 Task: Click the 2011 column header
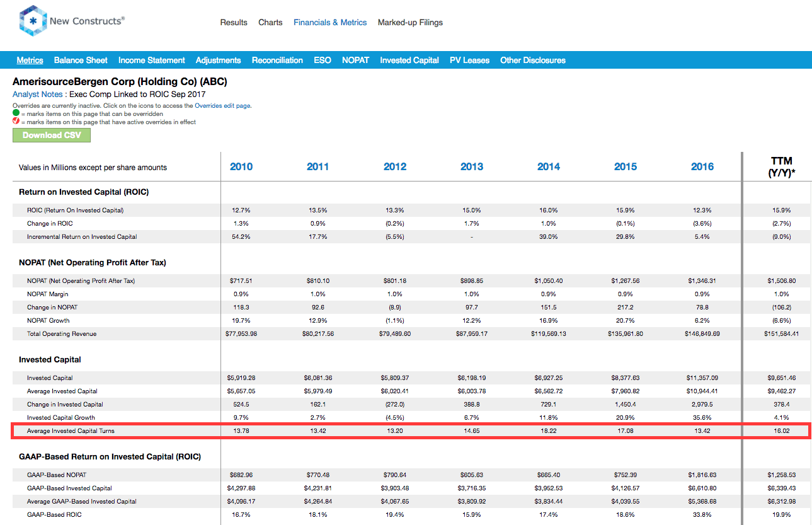[318, 166]
